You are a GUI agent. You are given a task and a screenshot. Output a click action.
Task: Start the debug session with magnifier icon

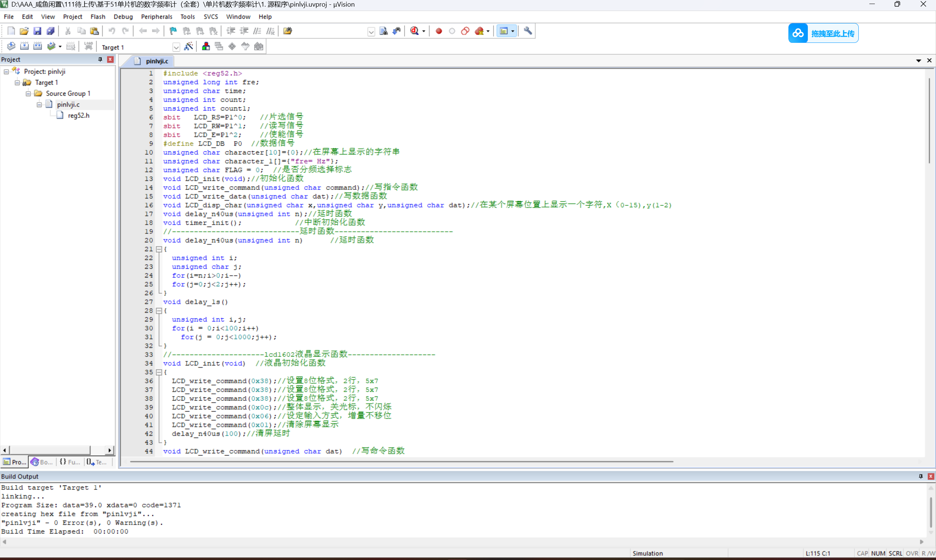point(414,31)
